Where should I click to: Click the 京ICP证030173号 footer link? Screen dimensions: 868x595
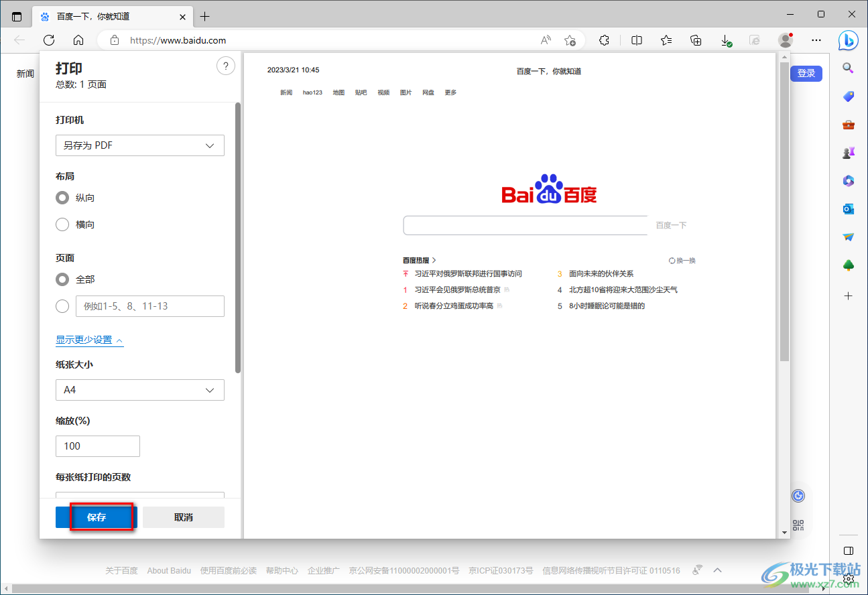pos(501,571)
